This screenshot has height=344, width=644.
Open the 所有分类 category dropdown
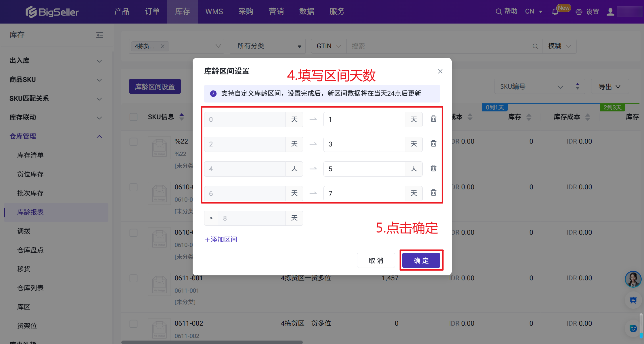pos(267,46)
